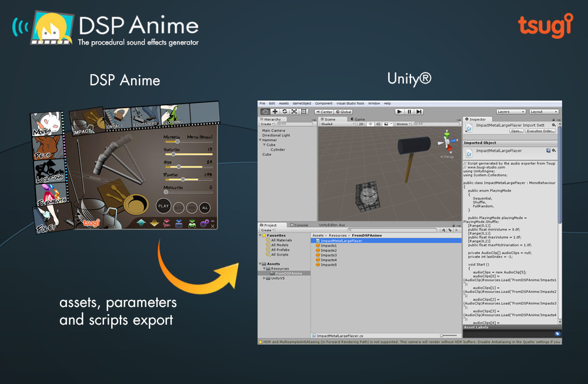This screenshot has height=384, width=588.
Task: Click the Inspector gear settings icon
Action: pyautogui.click(x=554, y=125)
